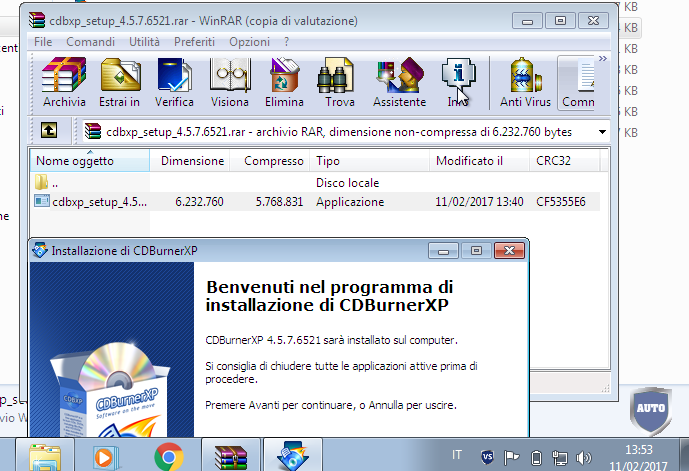Click 'Disco locale' type text
The width and height of the screenshot is (689, 471).
pyautogui.click(x=348, y=183)
